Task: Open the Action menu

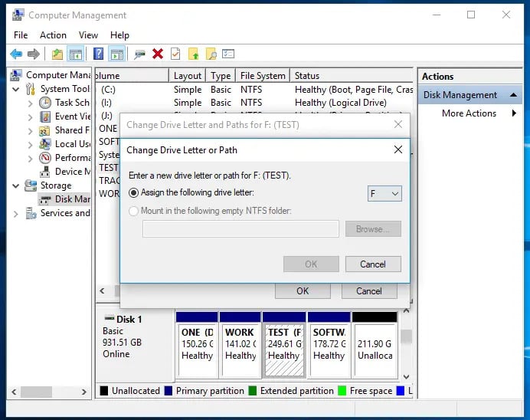Action: tap(53, 35)
